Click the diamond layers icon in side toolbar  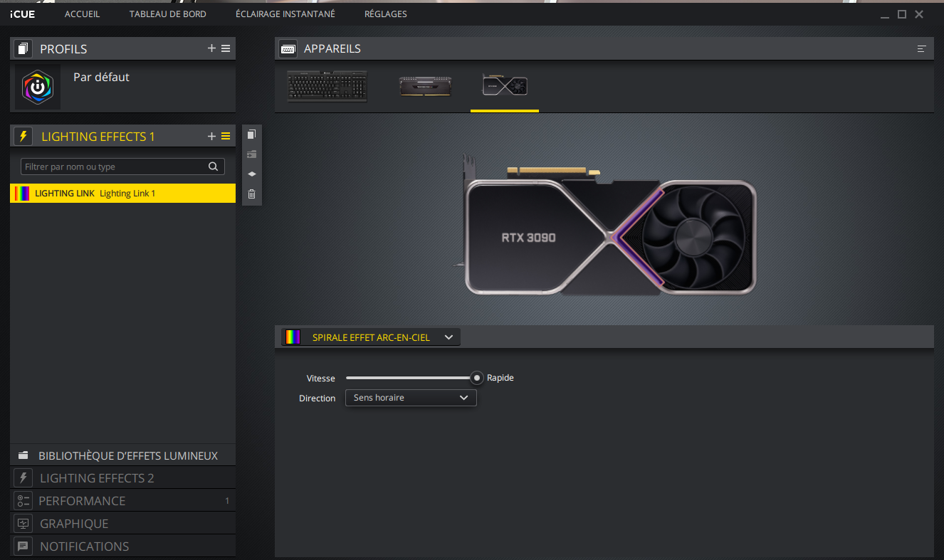251,174
